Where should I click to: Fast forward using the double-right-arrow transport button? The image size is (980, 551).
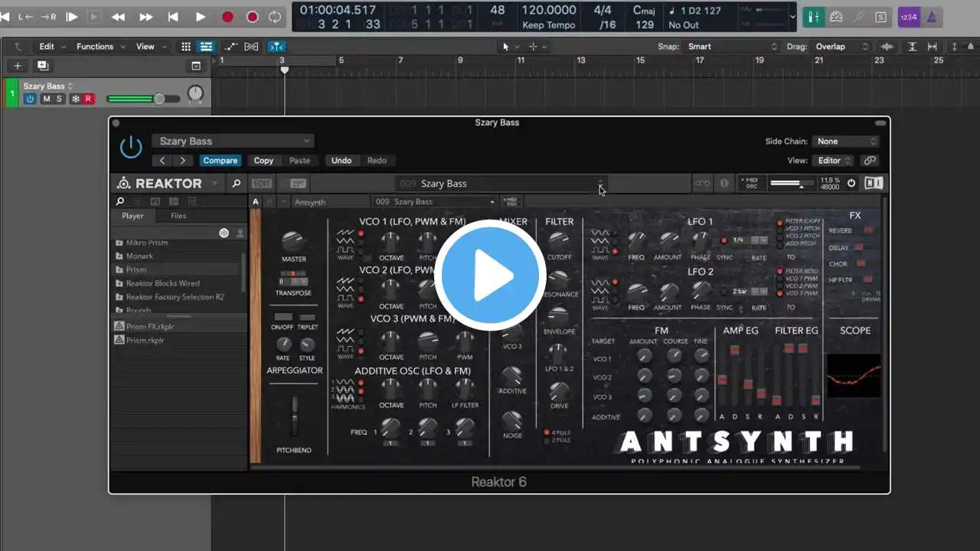point(145,17)
